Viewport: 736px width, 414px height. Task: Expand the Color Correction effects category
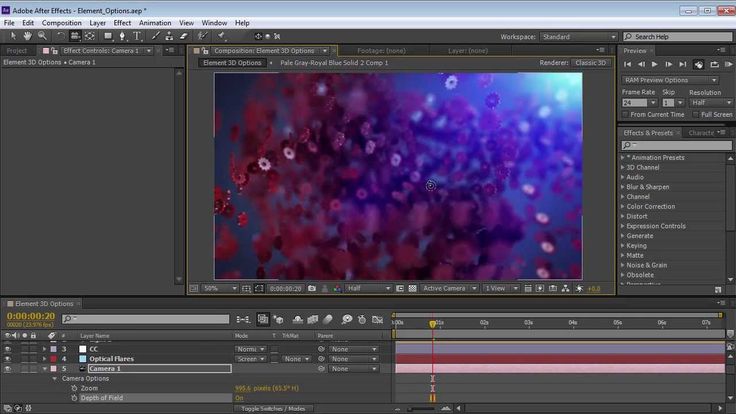coord(623,207)
